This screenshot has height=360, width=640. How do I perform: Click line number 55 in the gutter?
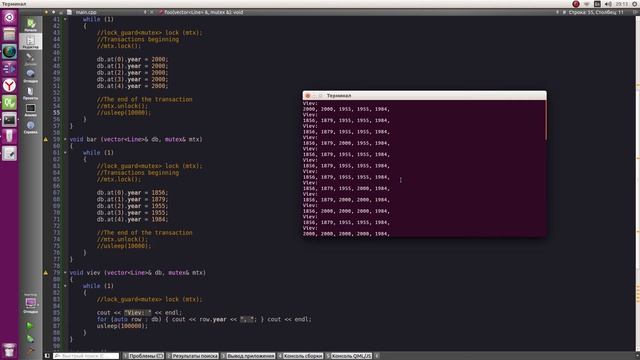tap(56, 113)
